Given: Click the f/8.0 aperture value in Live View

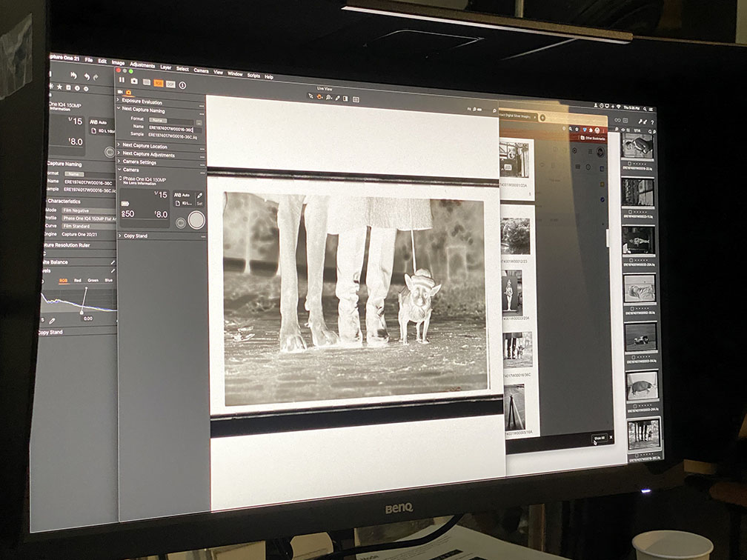Looking at the screenshot, I should coord(161,214).
